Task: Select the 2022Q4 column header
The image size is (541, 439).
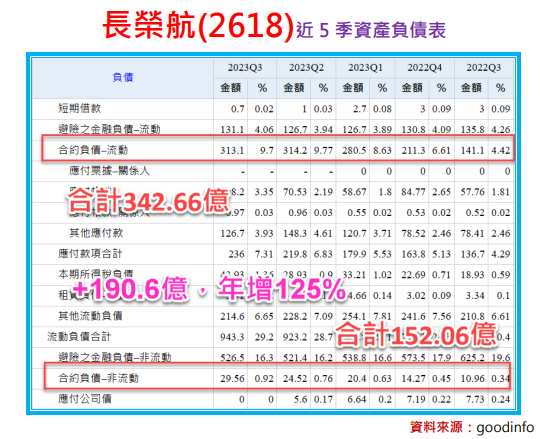Action: coord(425,68)
